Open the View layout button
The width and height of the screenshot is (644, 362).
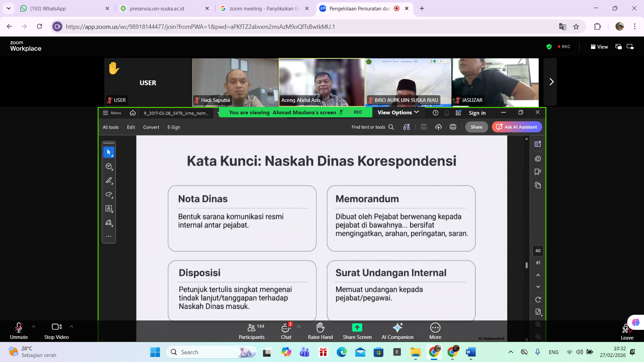[599, 47]
